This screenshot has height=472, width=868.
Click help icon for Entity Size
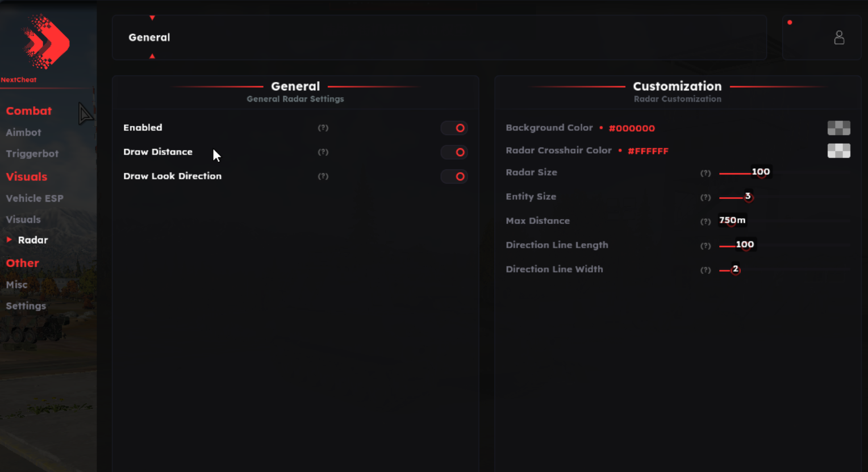tap(706, 197)
